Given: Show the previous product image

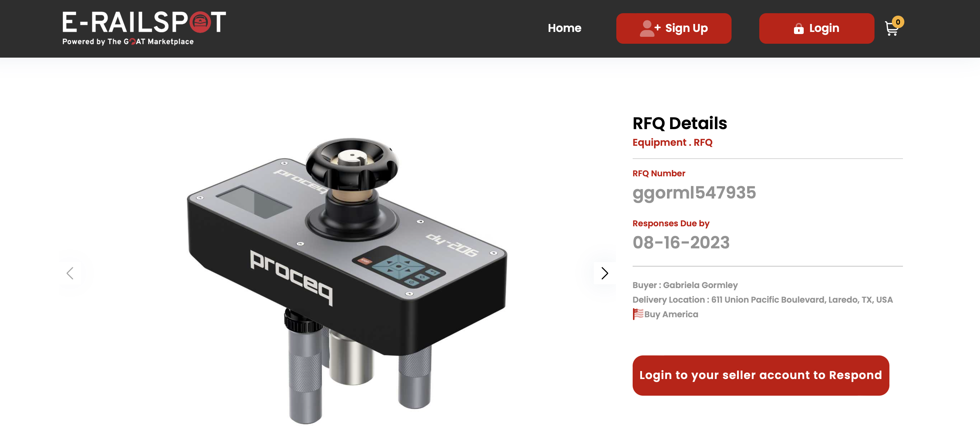Looking at the screenshot, I should coord(70,273).
